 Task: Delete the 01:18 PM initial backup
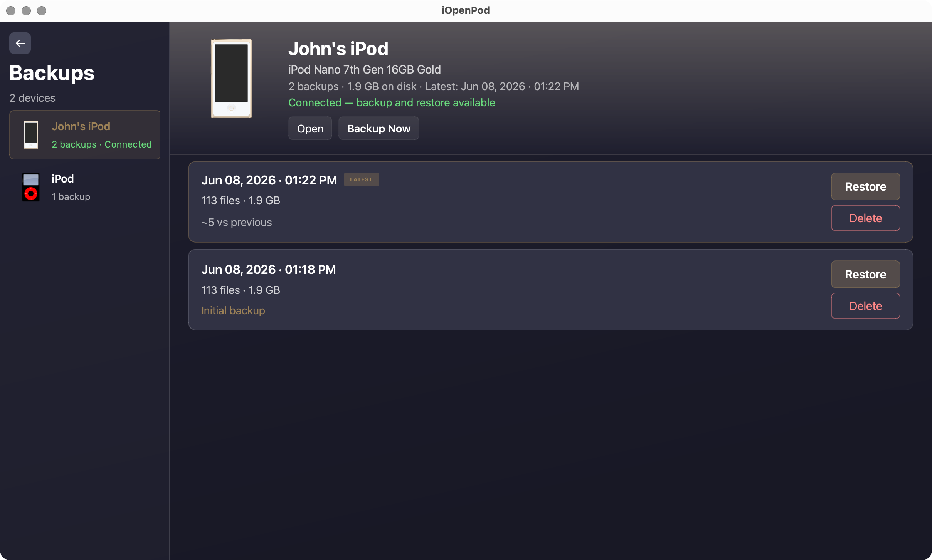(865, 306)
